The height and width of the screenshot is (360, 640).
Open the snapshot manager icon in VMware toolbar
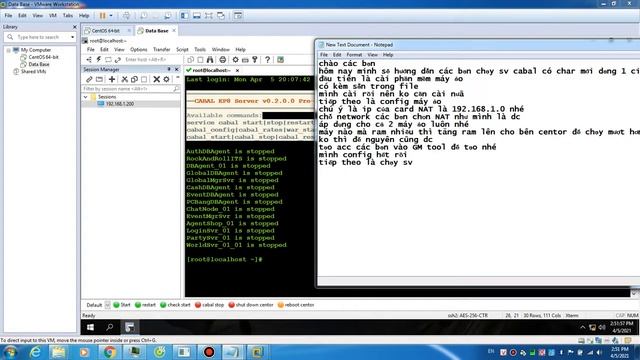(167, 16)
